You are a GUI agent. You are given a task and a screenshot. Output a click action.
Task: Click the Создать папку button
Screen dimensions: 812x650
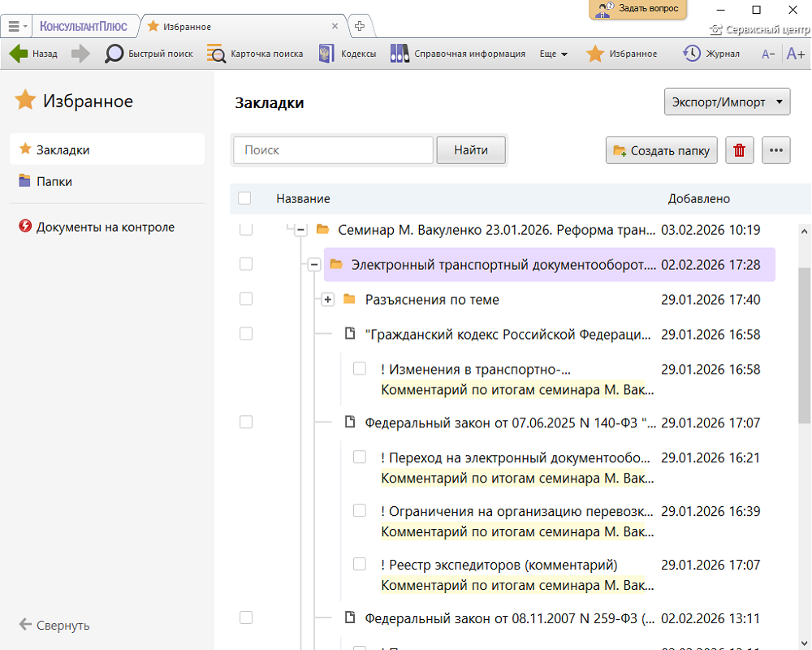(662, 150)
